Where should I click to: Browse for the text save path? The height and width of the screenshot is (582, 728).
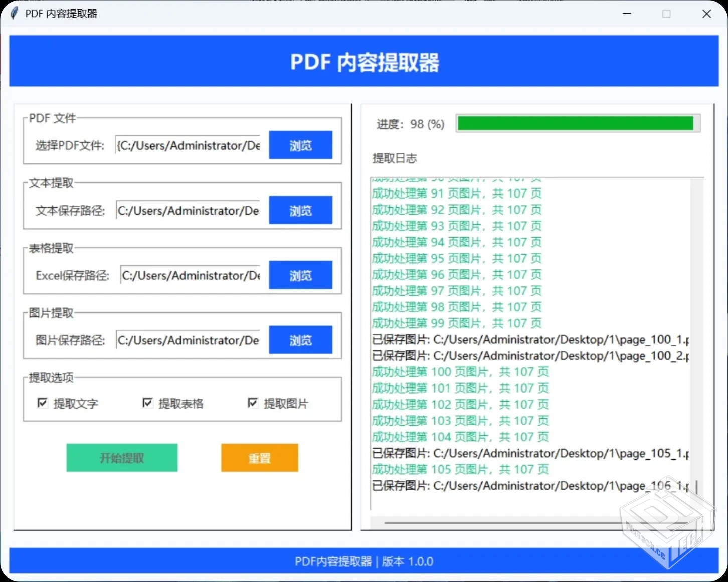coord(300,210)
